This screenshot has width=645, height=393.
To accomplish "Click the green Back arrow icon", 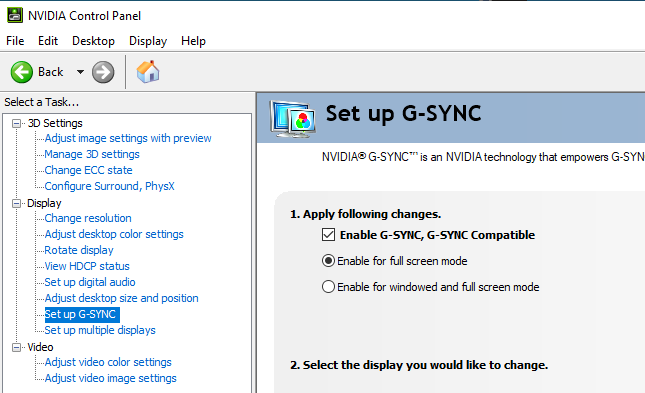I will (21, 72).
